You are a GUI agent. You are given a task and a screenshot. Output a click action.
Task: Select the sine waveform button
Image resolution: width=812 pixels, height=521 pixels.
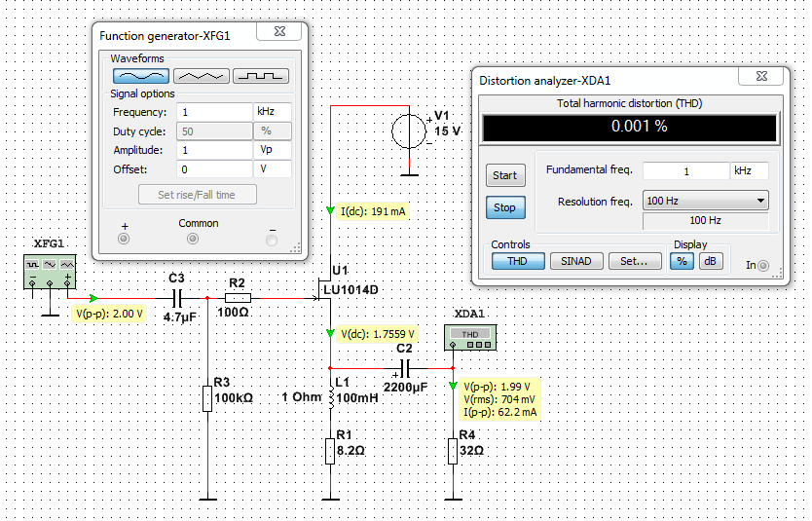coord(141,76)
